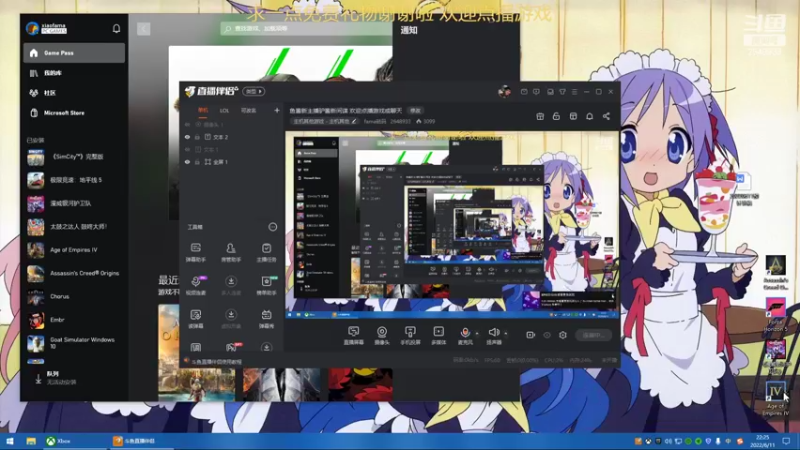Click the live companion user avatar
This screenshot has height=450, width=800.
pyautogui.click(x=505, y=92)
